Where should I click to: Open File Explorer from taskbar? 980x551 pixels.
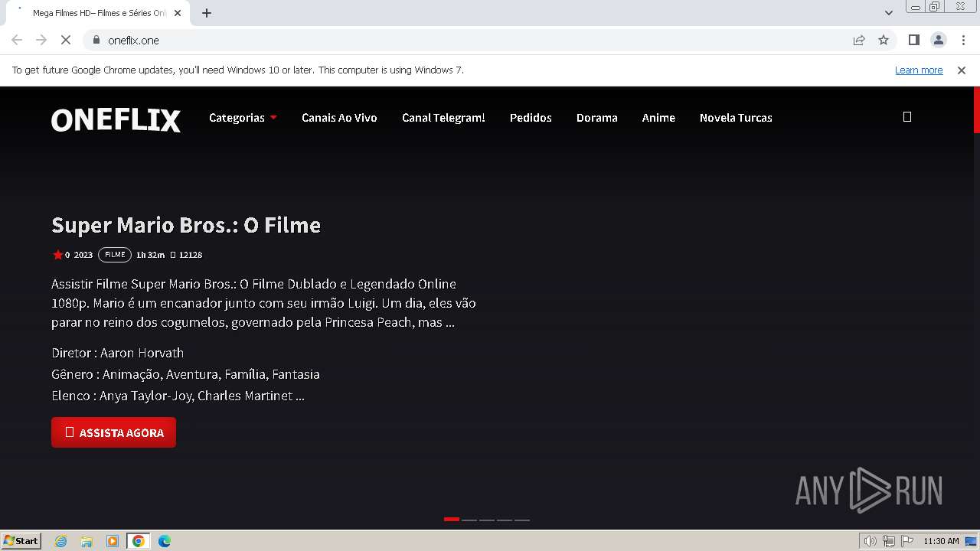click(x=87, y=541)
